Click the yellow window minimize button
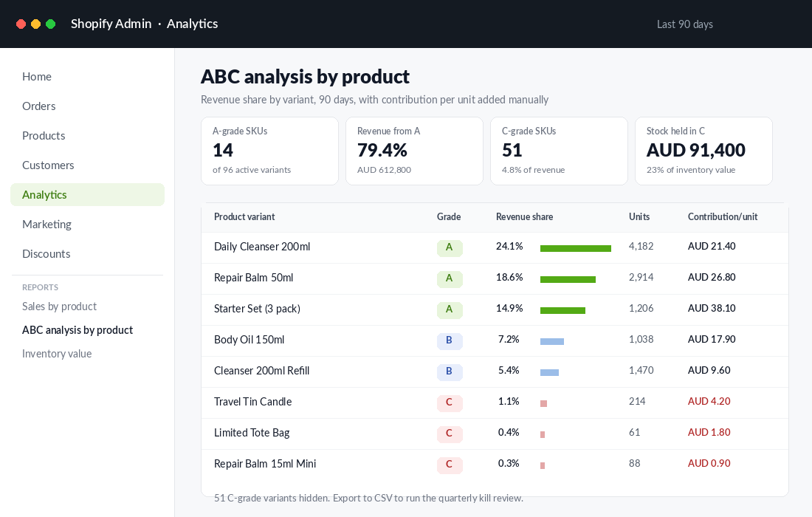The width and height of the screenshot is (812, 517). [35, 24]
